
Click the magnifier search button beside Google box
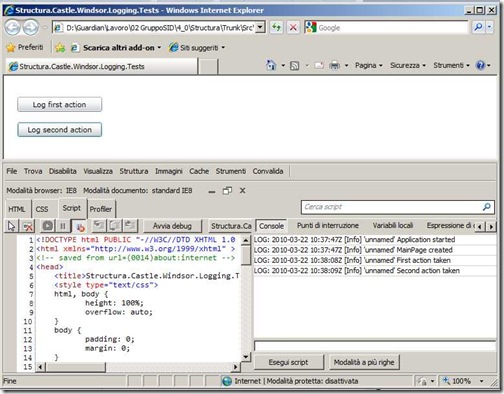coord(478,27)
